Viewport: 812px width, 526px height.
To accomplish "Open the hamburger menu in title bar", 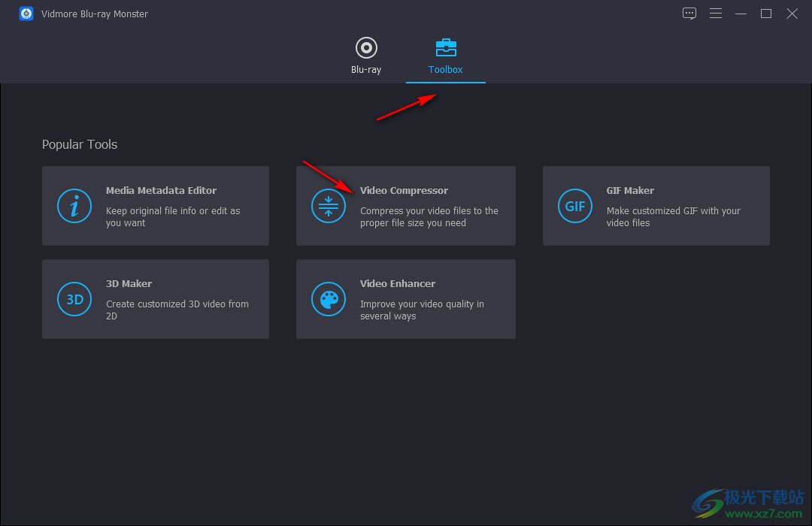I will [716, 14].
